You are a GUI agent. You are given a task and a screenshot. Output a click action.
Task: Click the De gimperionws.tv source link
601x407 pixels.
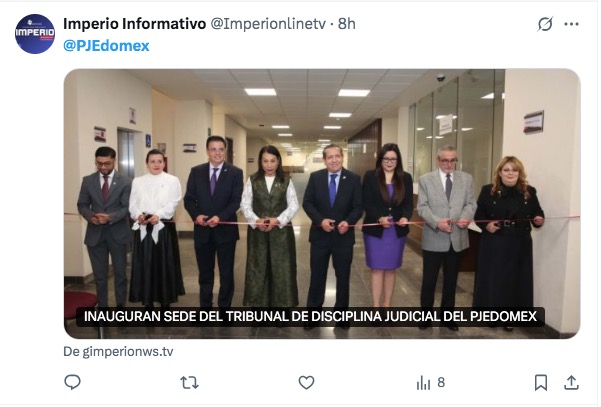pyautogui.click(x=118, y=351)
